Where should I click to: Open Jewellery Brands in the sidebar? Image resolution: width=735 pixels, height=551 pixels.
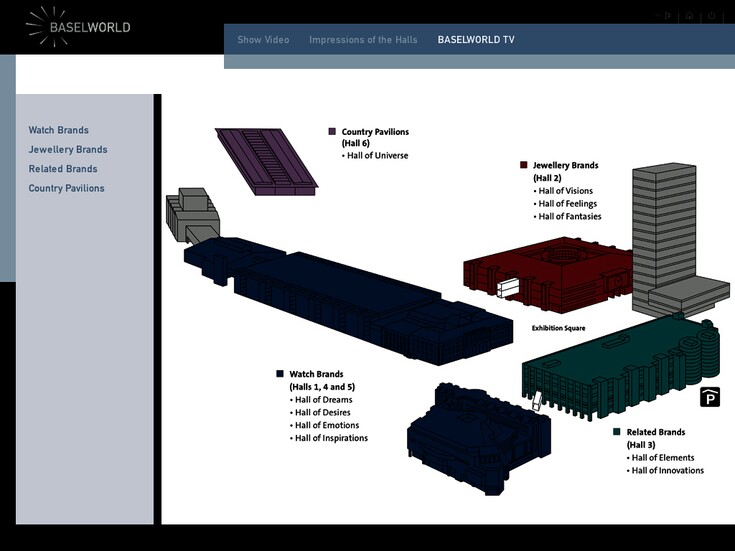coord(68,150)
